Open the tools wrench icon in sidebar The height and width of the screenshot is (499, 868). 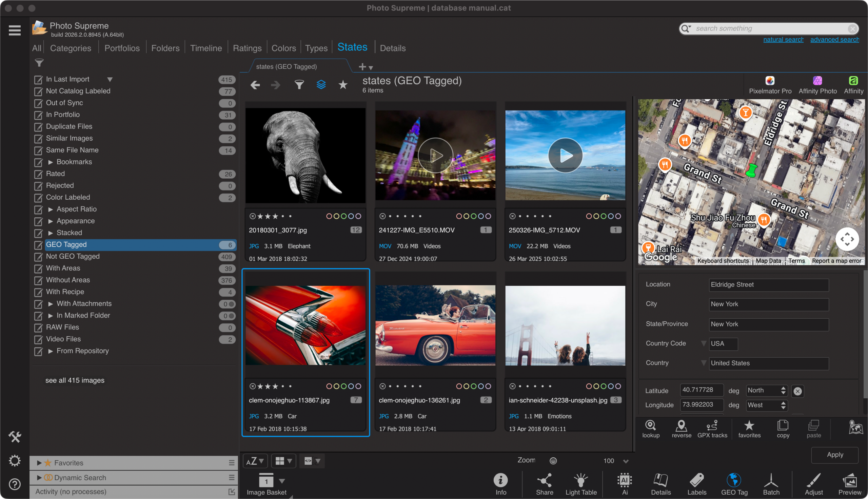tap(15, 437)
